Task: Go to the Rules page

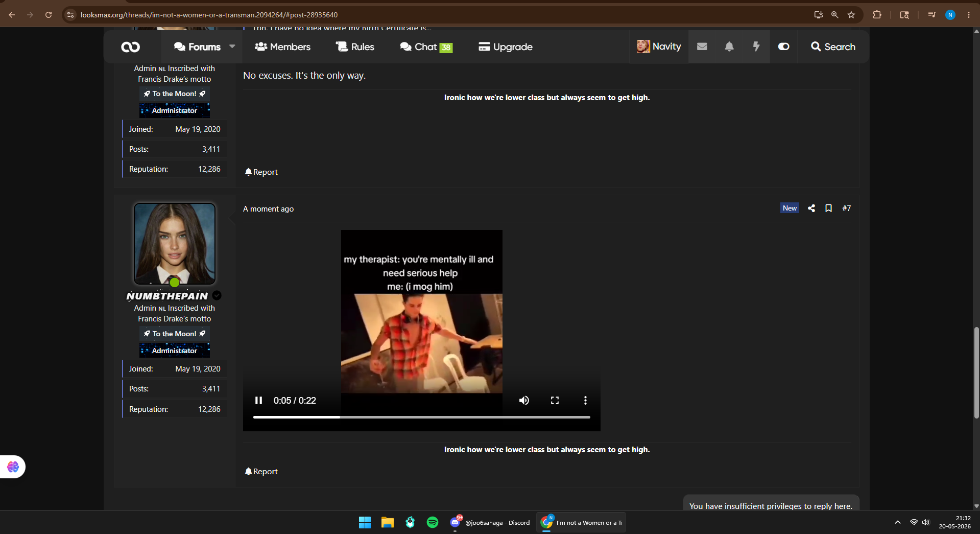Action: 355,47
